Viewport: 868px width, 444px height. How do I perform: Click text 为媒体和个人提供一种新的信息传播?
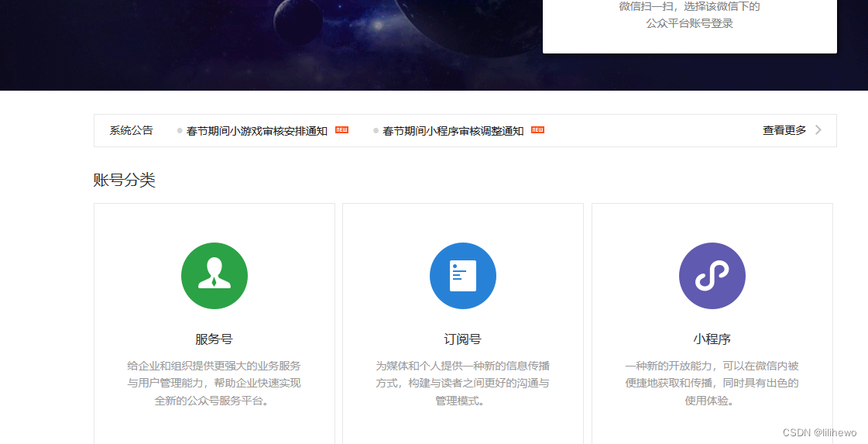pyautogui.click(x=462, y=366)
